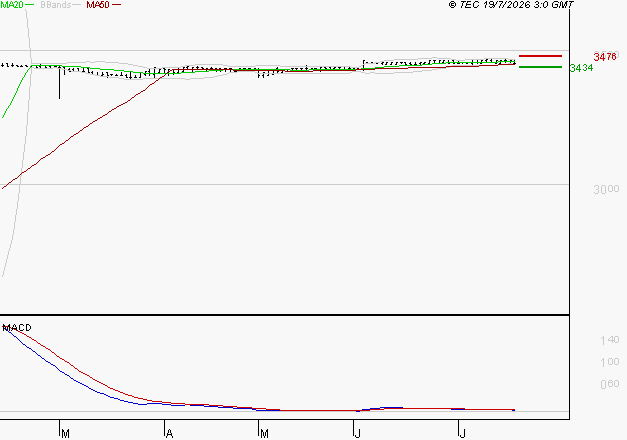
Task: Click the second M month marker
Action: coord(264,434)
